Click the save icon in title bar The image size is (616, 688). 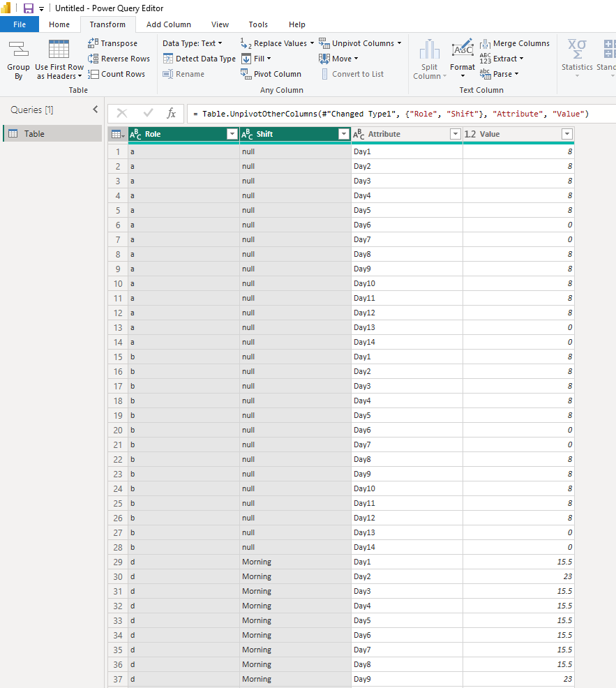coord(29,8)
